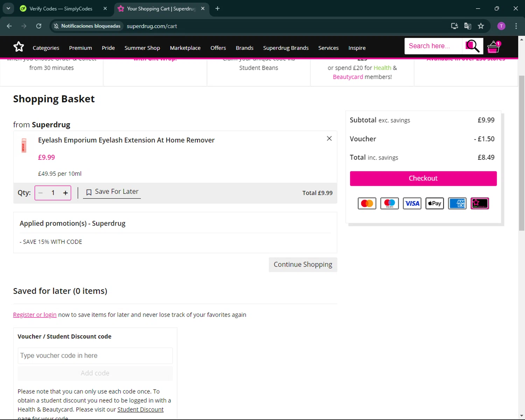Click the Visa payment icon
Image resolution: width=525 pixels, height=420 pixels.
412,203
